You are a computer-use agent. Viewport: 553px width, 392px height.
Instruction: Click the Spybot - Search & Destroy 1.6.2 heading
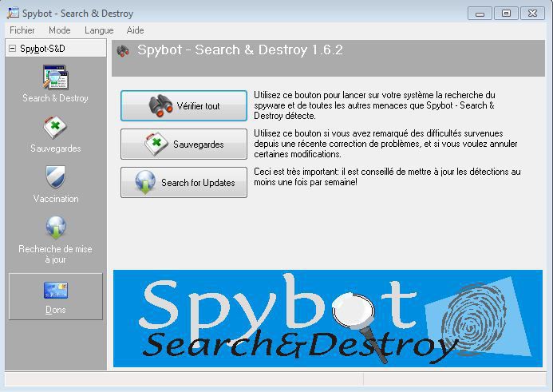point(240,49)
